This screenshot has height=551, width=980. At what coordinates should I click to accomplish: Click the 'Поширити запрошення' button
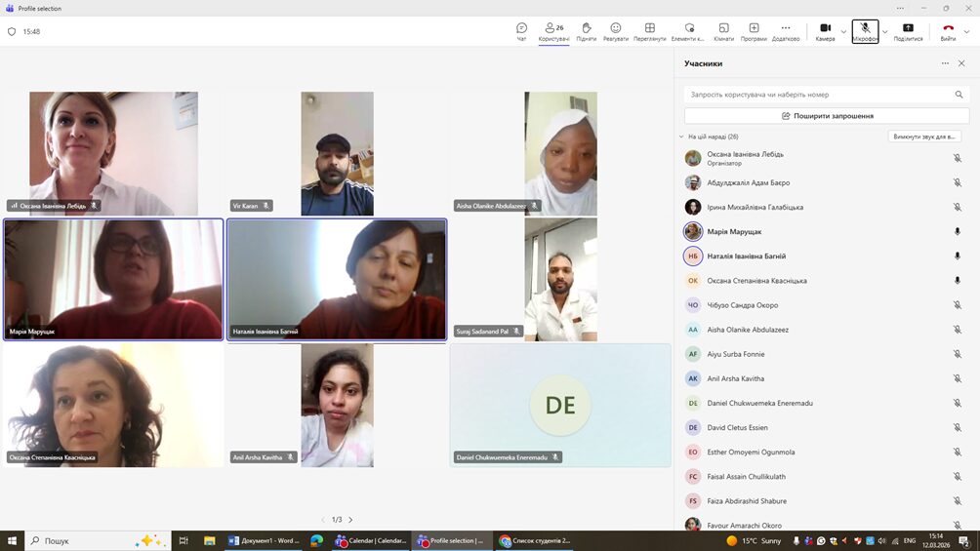click(x=827, y=116)
